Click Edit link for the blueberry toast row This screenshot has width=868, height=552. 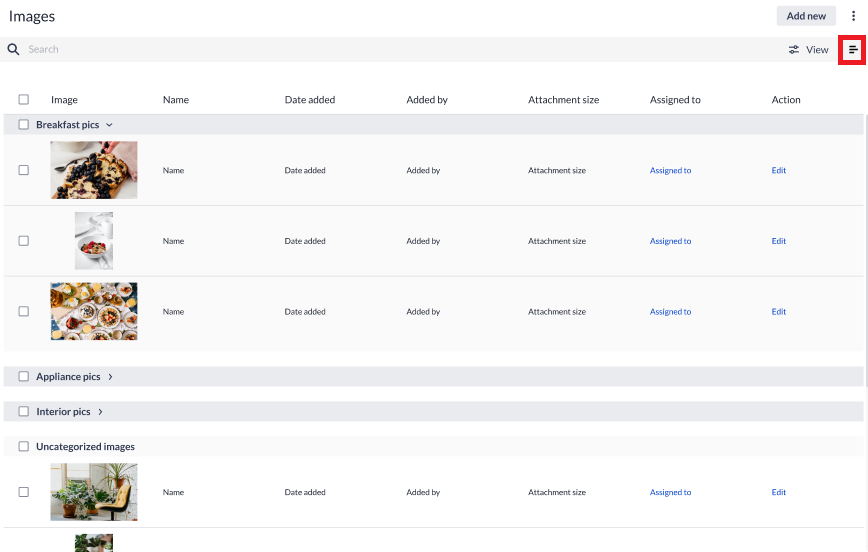click(x=778, y=171)
